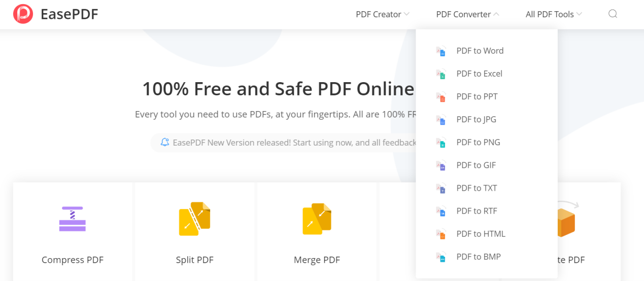644x281 pixels.
Task: Click the PDF to GIF file icon
Action: 440,165
